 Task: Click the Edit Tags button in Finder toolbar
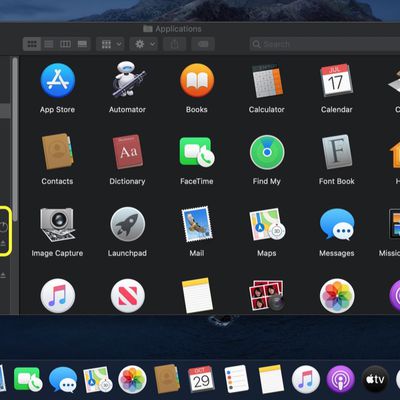[x=203, y=44]
